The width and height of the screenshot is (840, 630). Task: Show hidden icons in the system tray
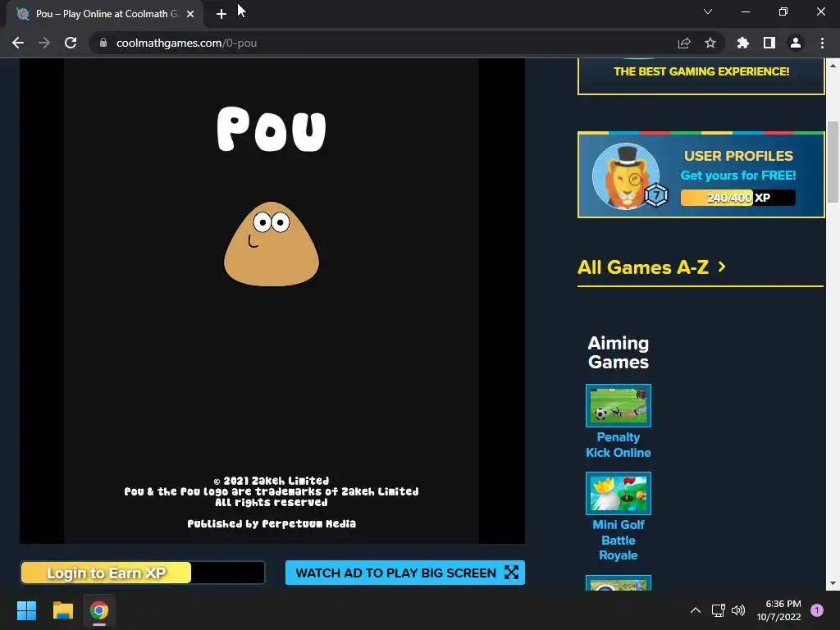[x=696, y=610]
